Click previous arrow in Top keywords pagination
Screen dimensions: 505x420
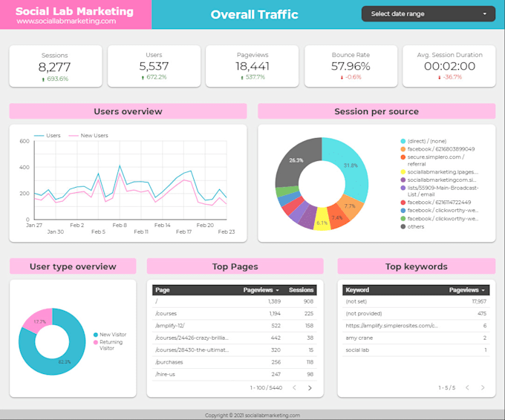[467, 387]
